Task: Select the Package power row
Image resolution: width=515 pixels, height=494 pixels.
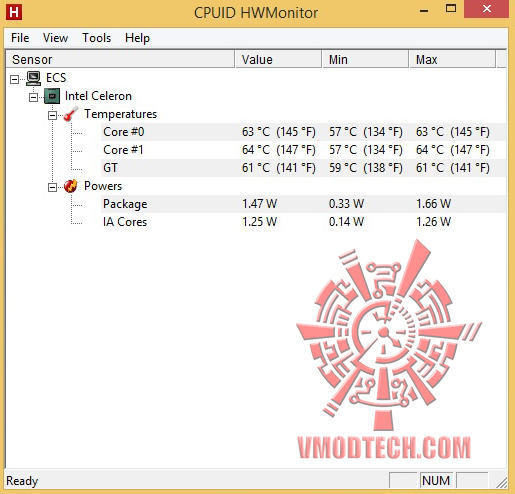Action: click(x=303, y=204)
